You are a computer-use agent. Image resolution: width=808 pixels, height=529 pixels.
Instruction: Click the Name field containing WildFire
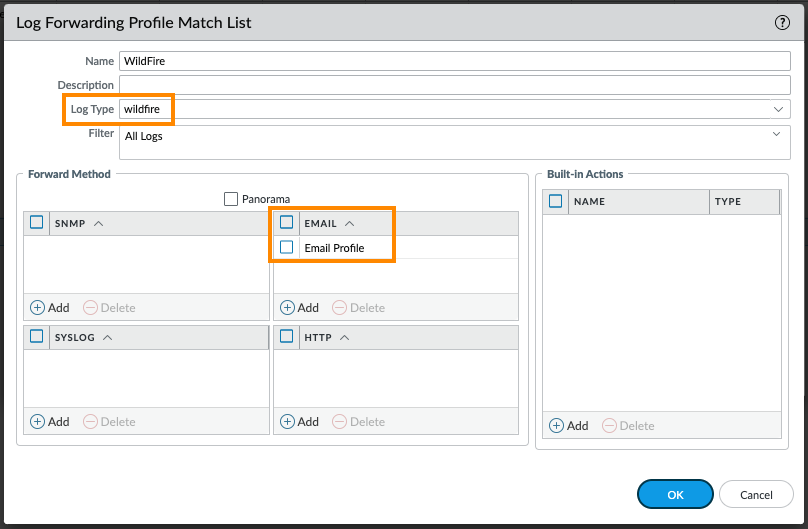click(455, 61)
